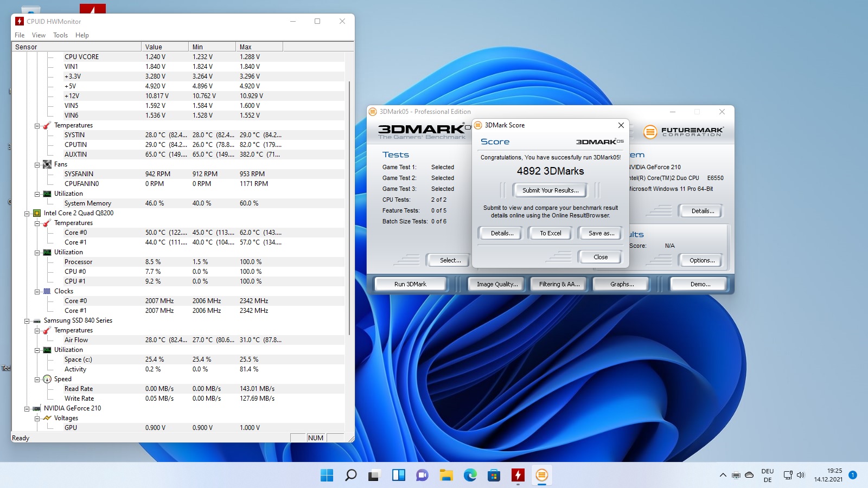The image size is (868, 488).
Task: Collapse the NVIDIA GeForce 210 node
Action: [x=27, y=408]
